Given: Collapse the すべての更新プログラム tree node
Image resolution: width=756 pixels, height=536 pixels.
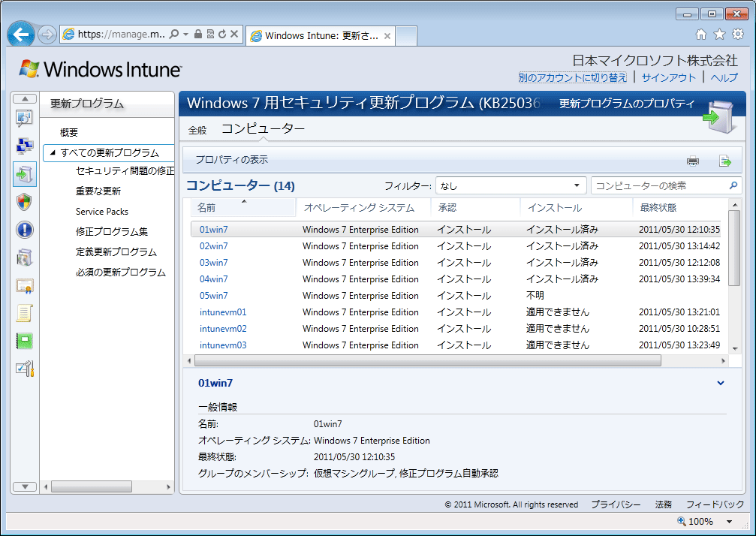Looking at the screenshot, I should (53, 153).
